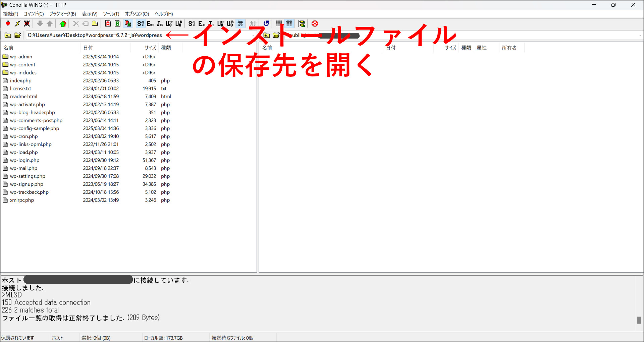Toggle synchronized folder movement
This screenshot has width=644, height=342.
pos(302,23)
